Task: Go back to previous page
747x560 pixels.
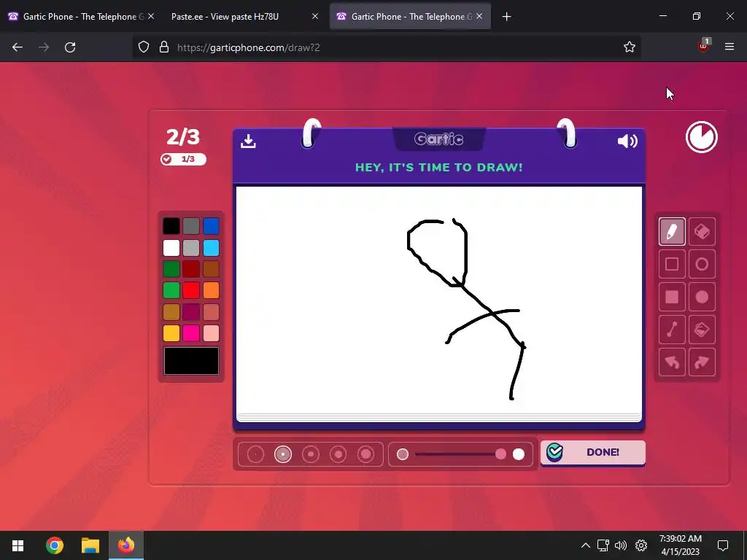Action: (18, 47)
